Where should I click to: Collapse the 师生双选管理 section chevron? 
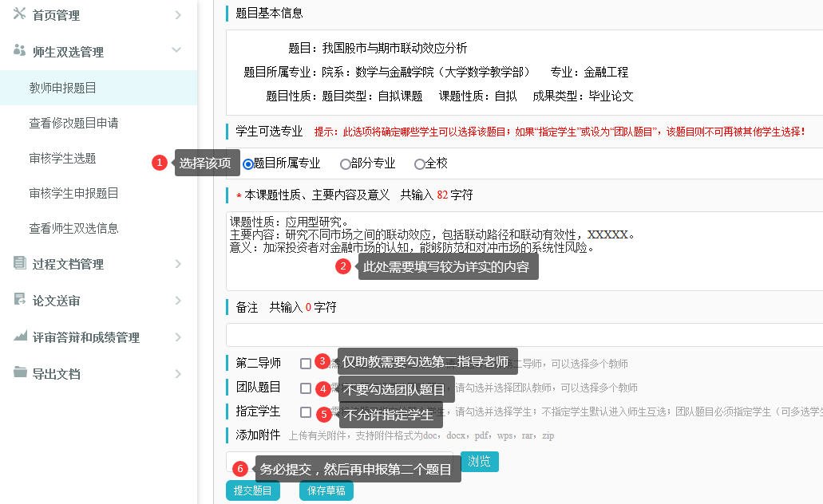177,51
